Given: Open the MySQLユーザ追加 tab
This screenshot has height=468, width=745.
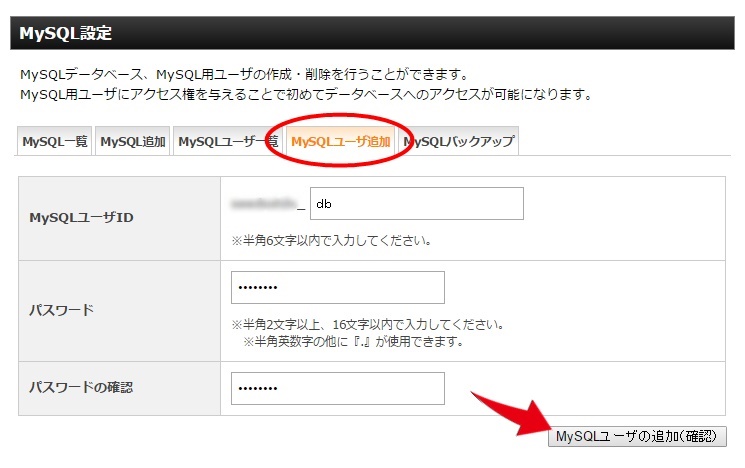Looking at the screenshot, I should point(340,141).
